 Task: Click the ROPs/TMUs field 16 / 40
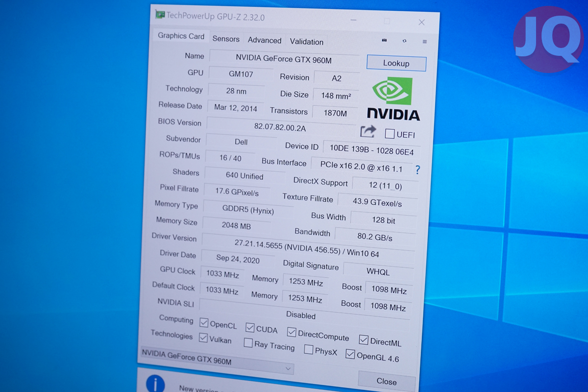pos(230,158)
